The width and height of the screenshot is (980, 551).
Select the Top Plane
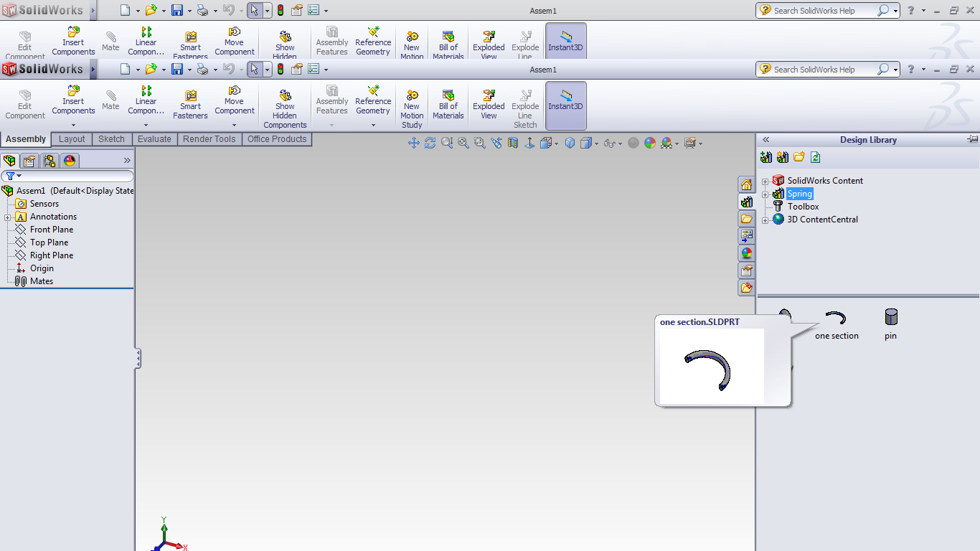[x=49, y=242]
